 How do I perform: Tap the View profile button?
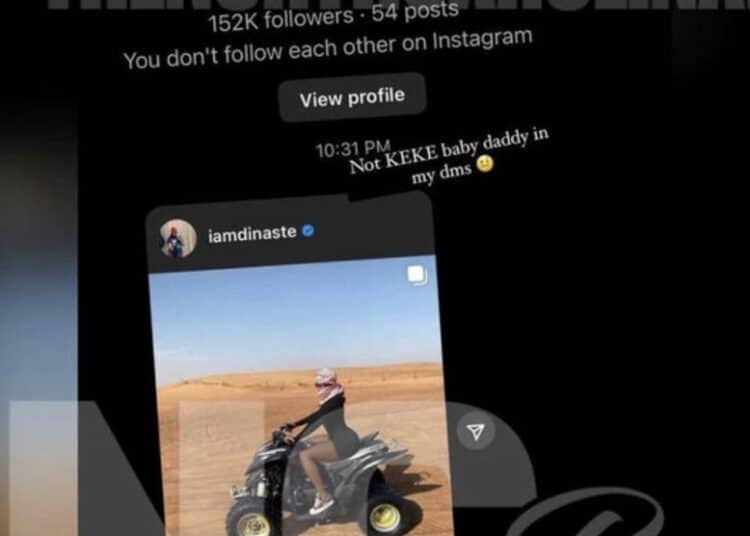pos(352,98)
